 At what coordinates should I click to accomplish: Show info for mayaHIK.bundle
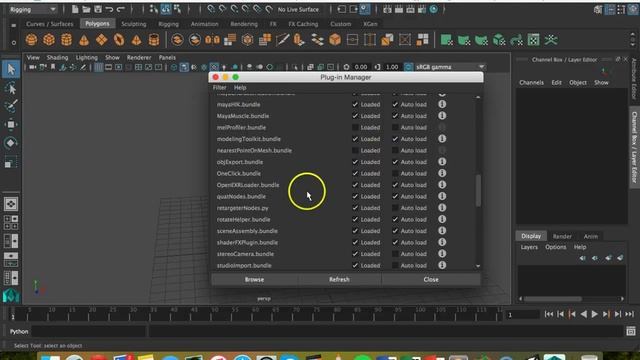(x=442, y=104)
